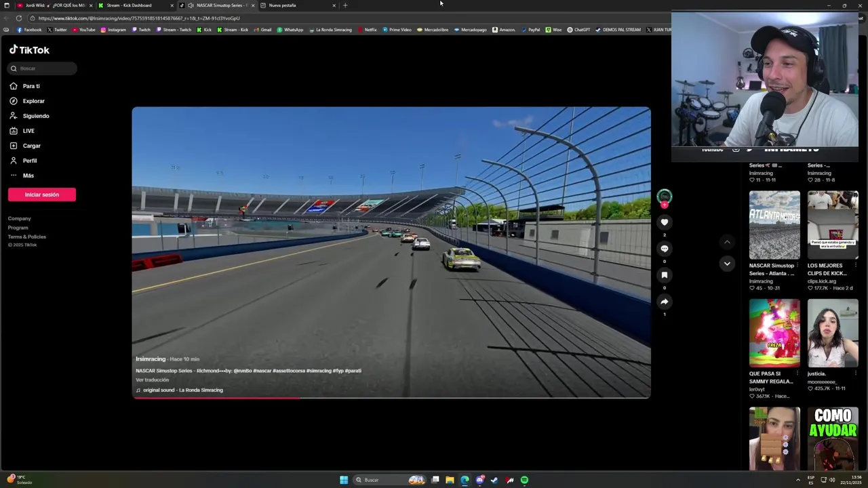
Task: Click the TikTok search field 'Buscar'
Action: pos(43,68)
